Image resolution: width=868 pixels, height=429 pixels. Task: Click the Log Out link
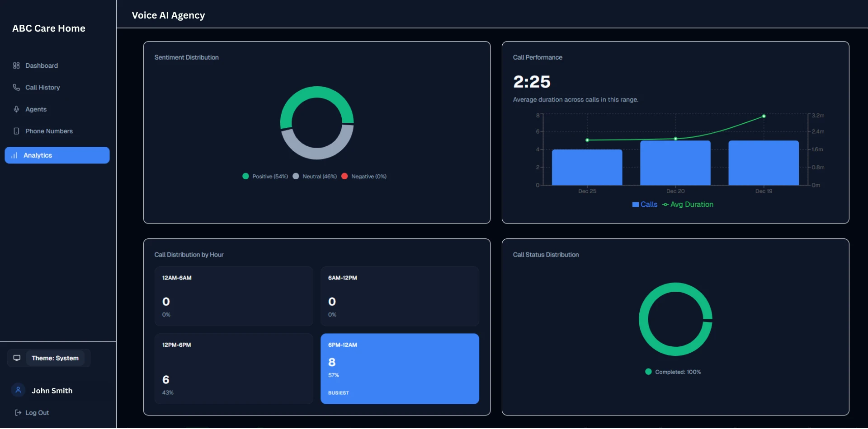(32, 413)
